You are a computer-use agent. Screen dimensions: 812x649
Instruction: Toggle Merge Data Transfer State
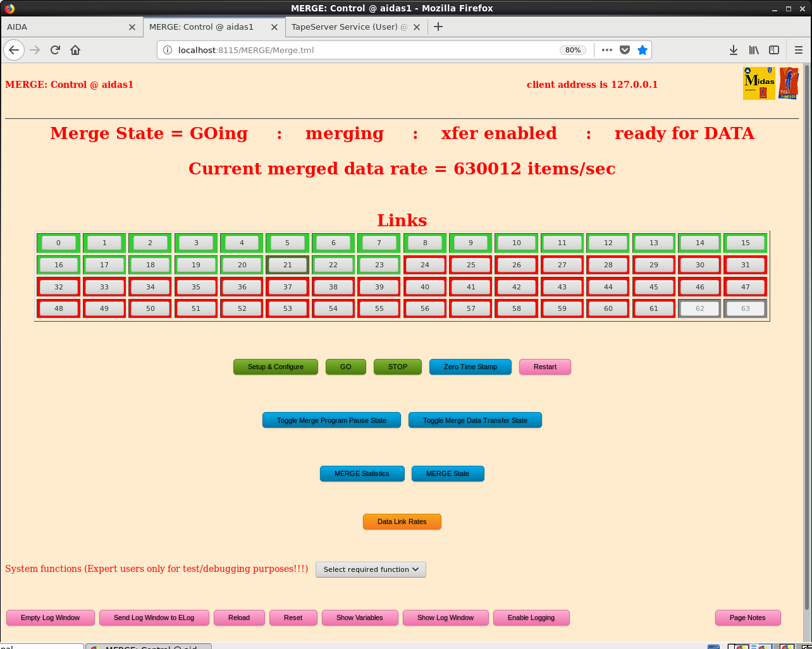475,420
